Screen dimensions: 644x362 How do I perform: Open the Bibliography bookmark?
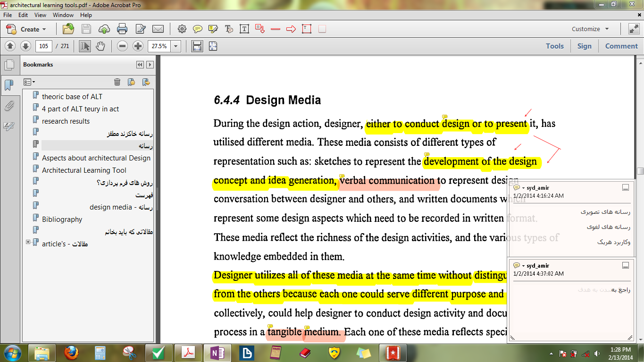pos(62,219)
